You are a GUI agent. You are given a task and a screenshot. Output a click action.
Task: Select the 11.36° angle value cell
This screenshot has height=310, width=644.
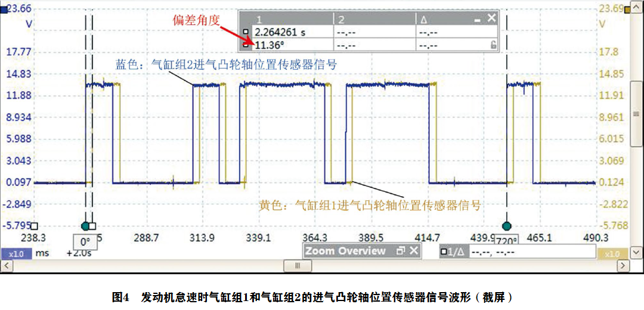coord(293,45)
